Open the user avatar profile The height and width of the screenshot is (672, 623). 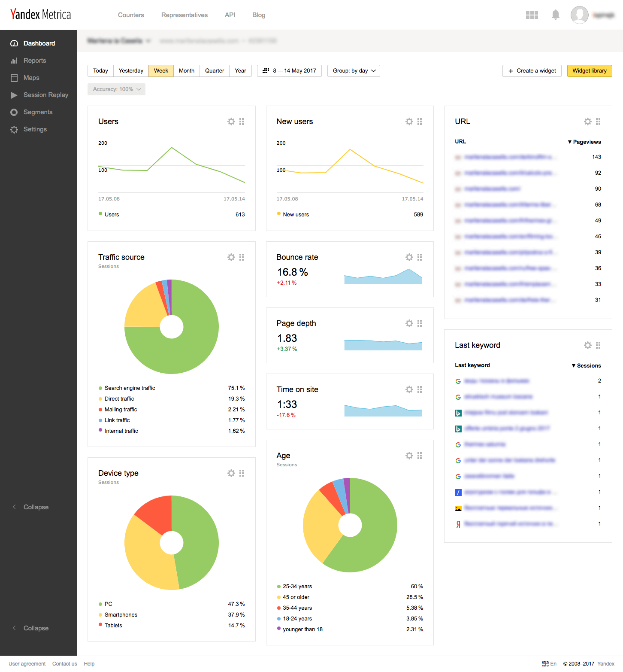[580, 15]
